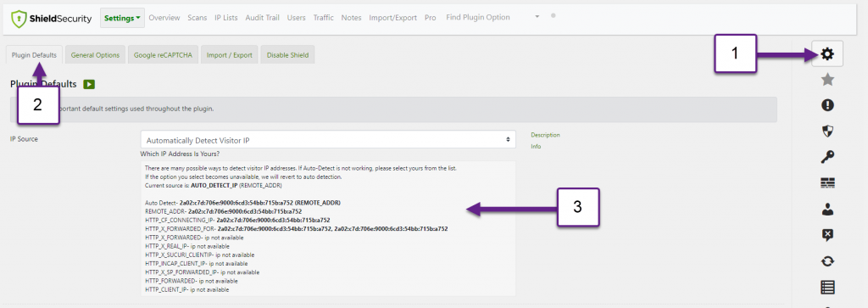Viewport: 868px width, 308px height.
Task: Select the star icon in sidebar
Action: pyautogui.click(x=827, y=80)
